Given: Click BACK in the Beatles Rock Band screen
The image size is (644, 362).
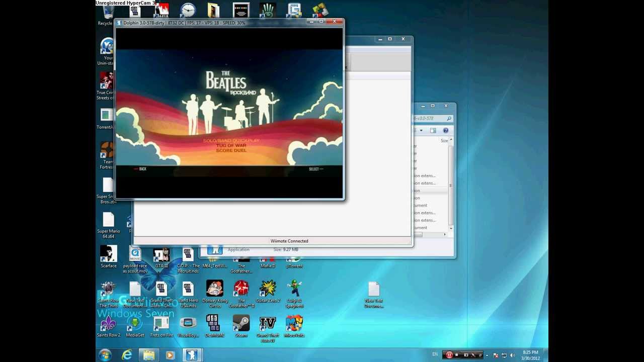Looking at the screenshot, I should pyautogui.click(x=140, y=169).
